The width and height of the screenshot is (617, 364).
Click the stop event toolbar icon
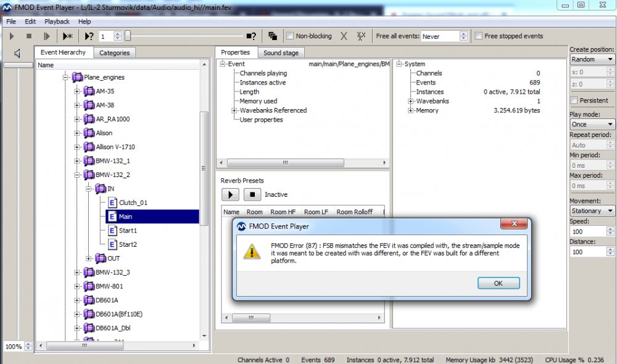click(x=29, y=36)
